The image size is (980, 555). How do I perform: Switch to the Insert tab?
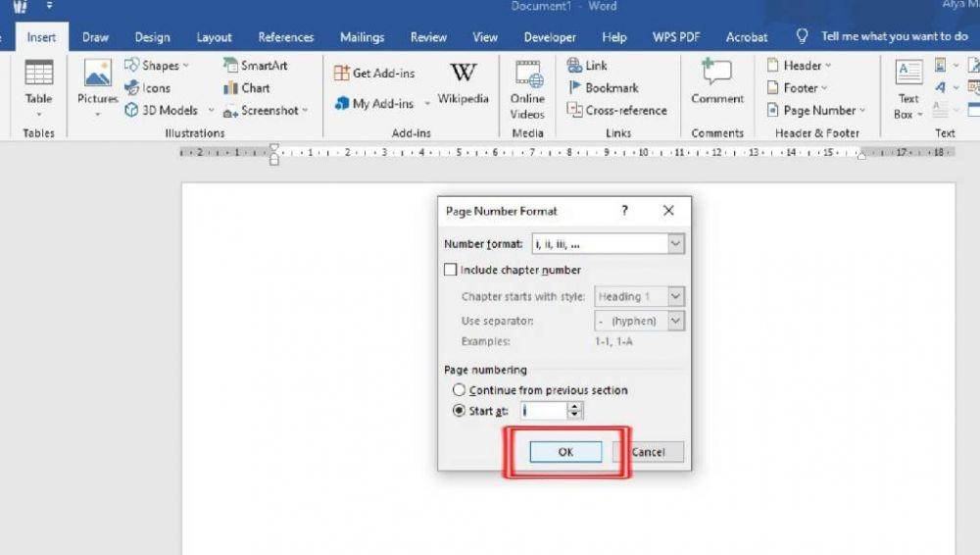(x=41, y=37)
